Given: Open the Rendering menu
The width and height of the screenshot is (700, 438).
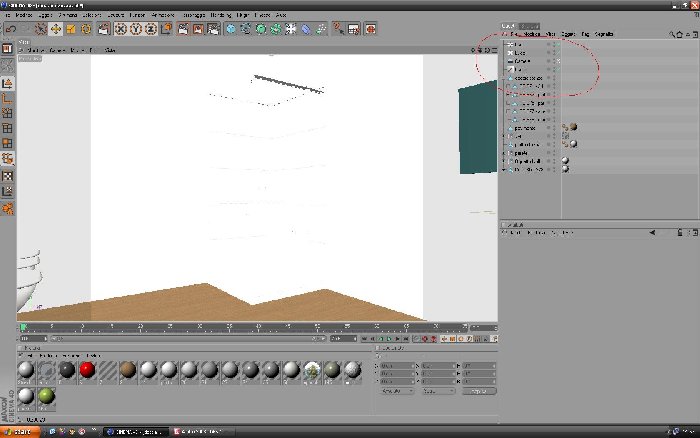Looking at the screenshot, I should point(221,15).
